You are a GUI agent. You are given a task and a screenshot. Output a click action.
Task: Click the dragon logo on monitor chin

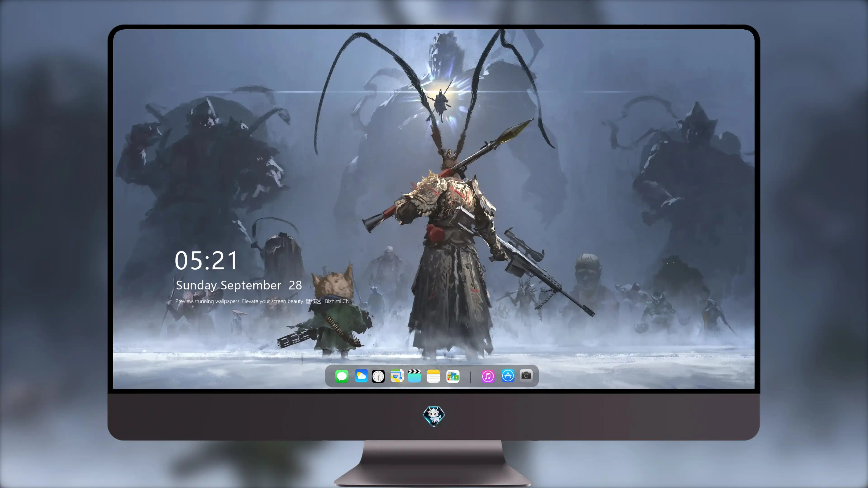434,416
